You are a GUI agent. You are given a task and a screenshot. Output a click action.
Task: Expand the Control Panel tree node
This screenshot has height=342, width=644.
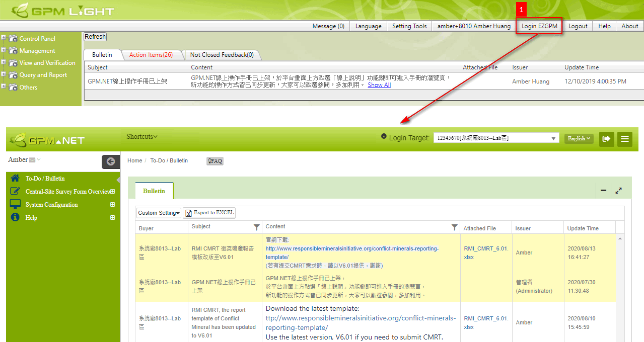pyautogui.click(x=4, y=37)
